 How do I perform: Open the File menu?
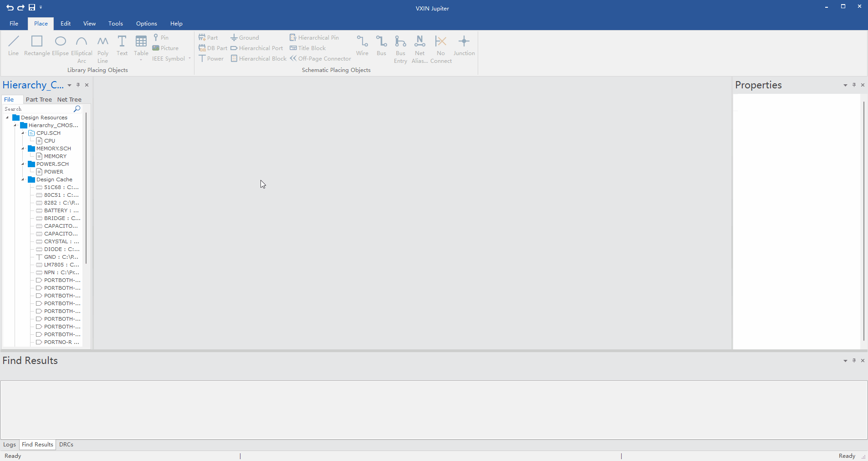(14, 24)
